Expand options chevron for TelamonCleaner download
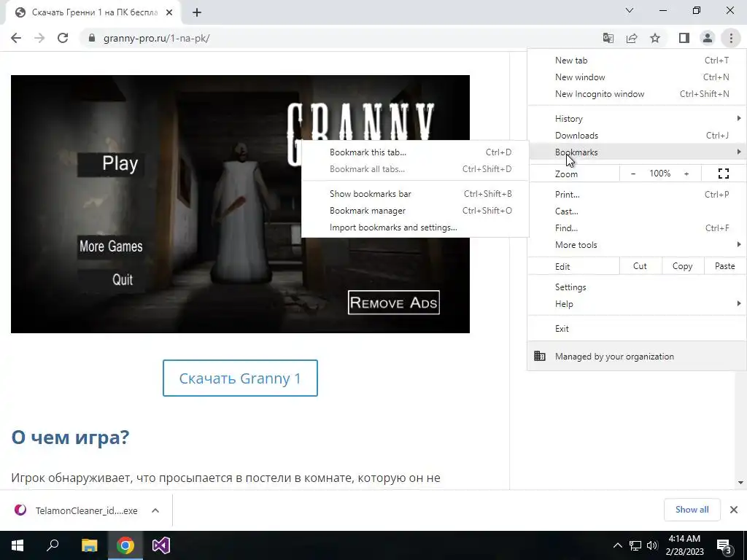Viewport: 747px width, 560px height. pos(155,510)
